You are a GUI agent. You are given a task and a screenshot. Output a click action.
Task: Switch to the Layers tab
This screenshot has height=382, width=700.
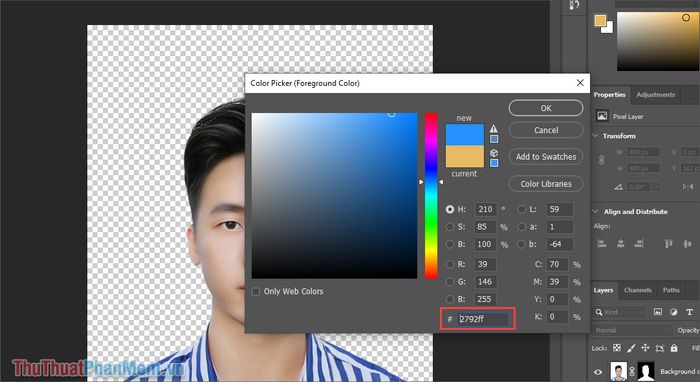tap(603, 290)
